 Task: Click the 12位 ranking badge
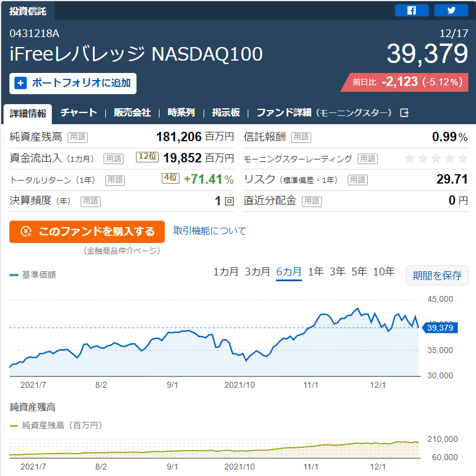click(x=147, y=157)
